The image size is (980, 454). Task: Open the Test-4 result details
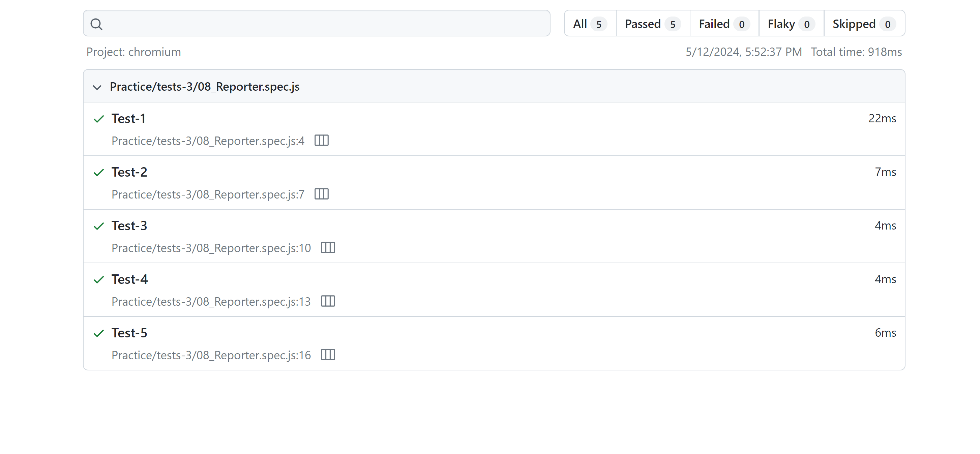(x=129, y=279)
